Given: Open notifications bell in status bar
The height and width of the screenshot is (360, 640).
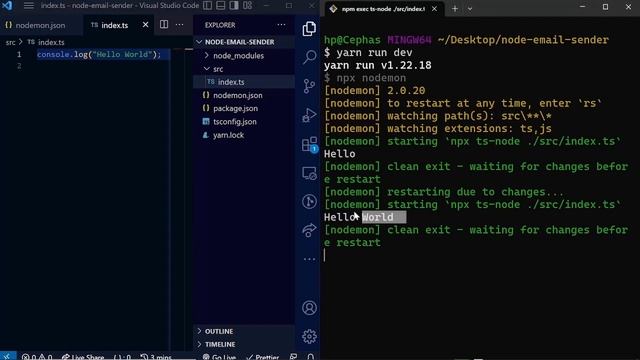Looking at the screenshot, I should [x=311, y=357].
